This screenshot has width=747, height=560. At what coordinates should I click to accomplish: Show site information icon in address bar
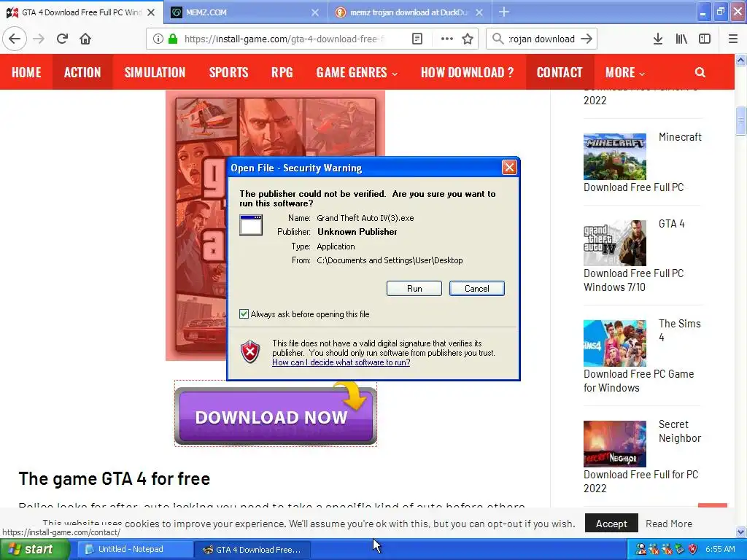pos(158,39)
